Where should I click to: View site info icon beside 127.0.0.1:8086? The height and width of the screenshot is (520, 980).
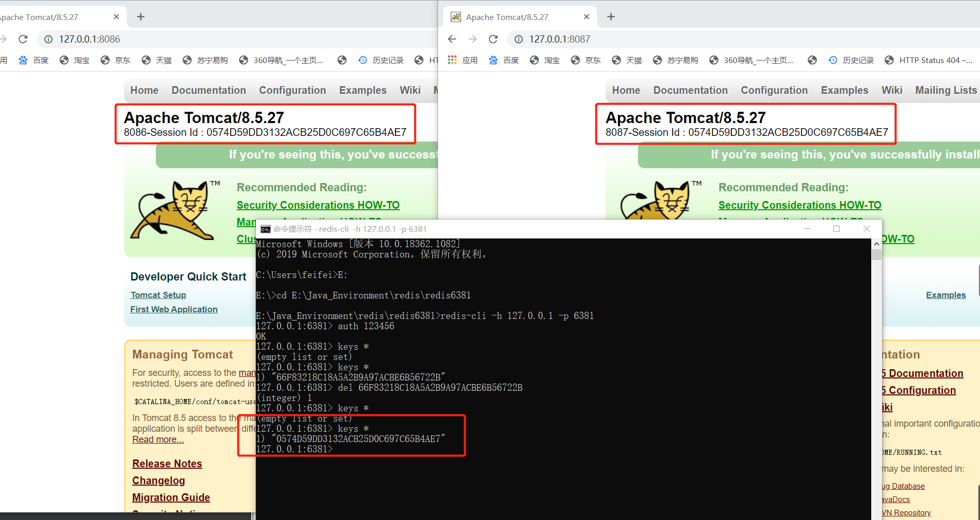[x=49, y=39]
